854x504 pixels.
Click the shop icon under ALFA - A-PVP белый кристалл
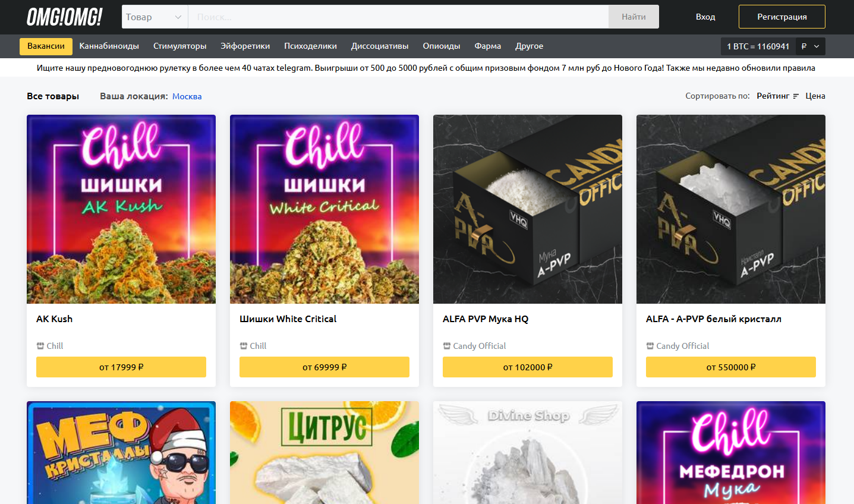(x=650, y=346)
